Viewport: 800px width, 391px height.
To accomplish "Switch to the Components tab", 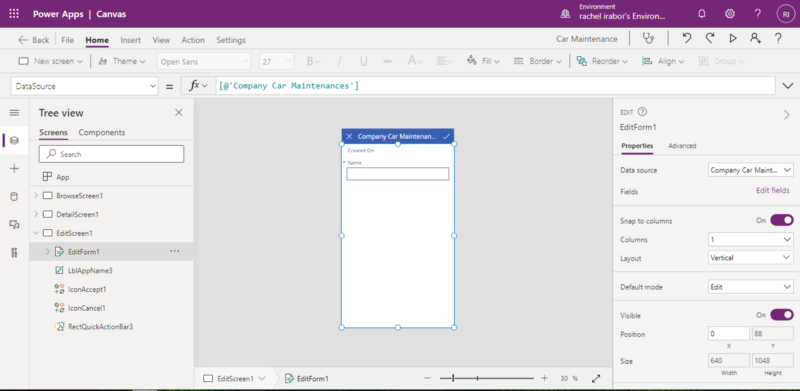I will point(102,132).
